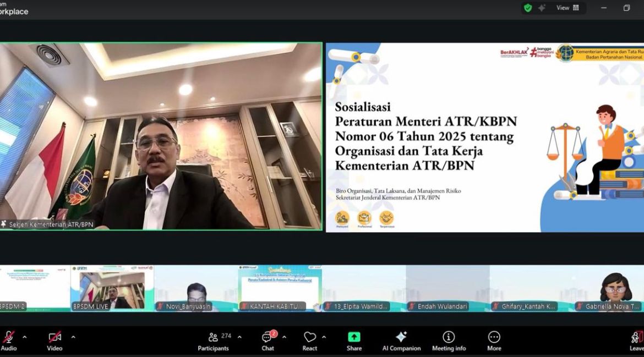This screenshot has width=644, height=357.
Task: Expand chat options chevron
Action: (x=284, y=337)
